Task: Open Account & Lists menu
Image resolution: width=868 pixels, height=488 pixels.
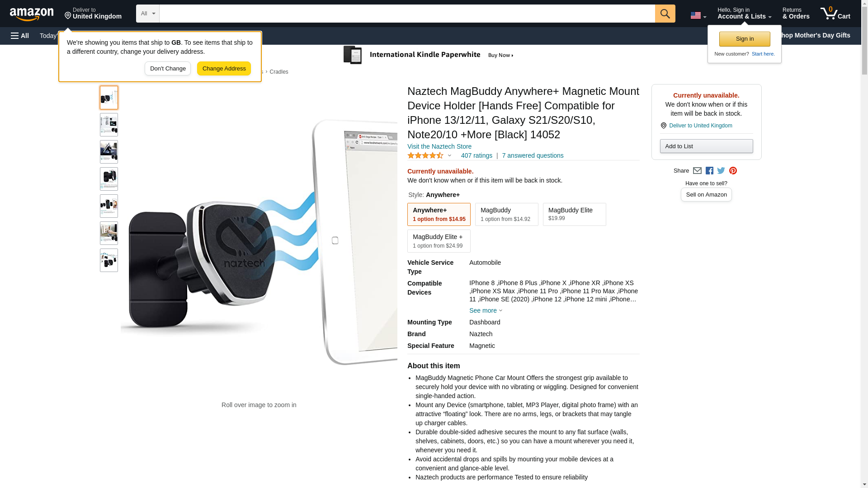Action: tap(744, 14)
